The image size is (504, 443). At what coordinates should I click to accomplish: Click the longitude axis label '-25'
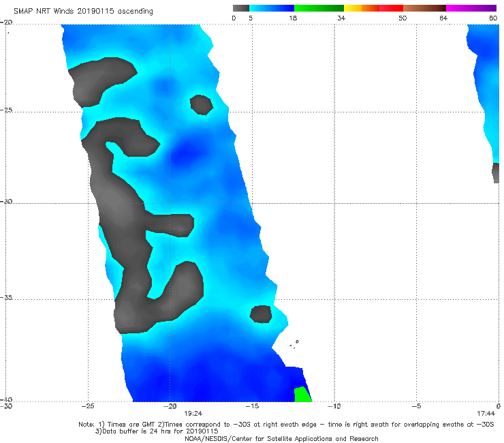pyautogui.click(x=88, y=406)
